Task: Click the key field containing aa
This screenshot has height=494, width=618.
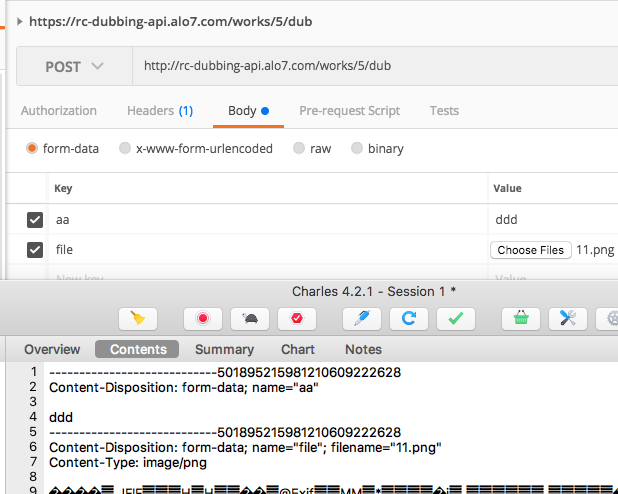Action: [x=268, y=220]
